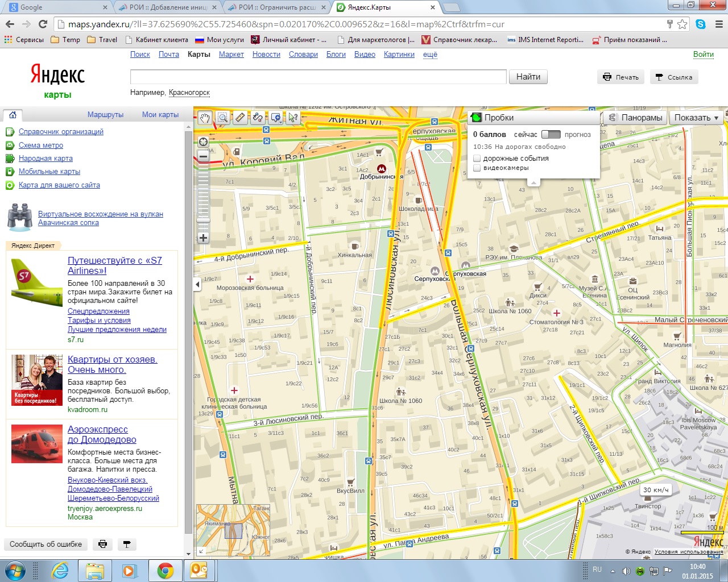Open Internet Explorer from the taskbar
The width and height of the screenshot is (728, 582).
click(60, 570)
